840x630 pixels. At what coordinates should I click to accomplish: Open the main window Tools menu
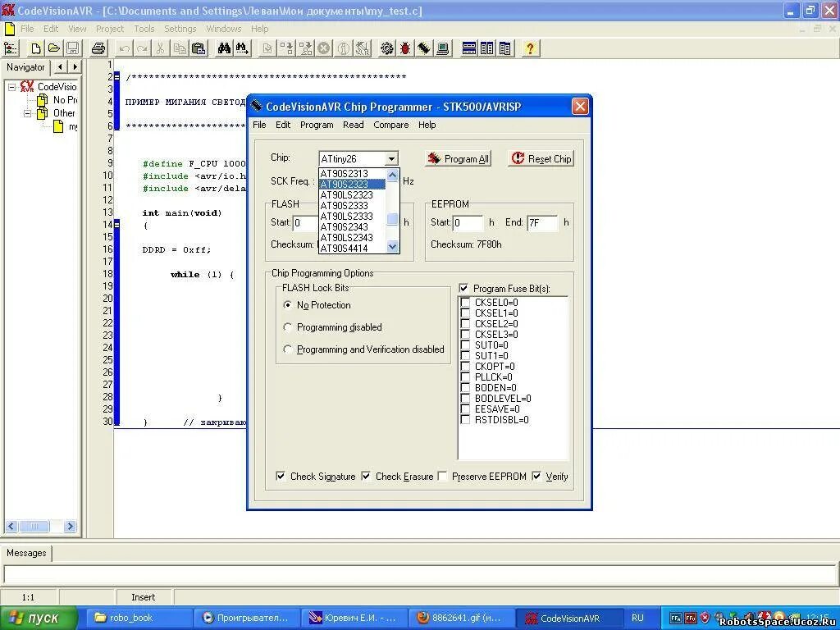(x=144, y=29)
